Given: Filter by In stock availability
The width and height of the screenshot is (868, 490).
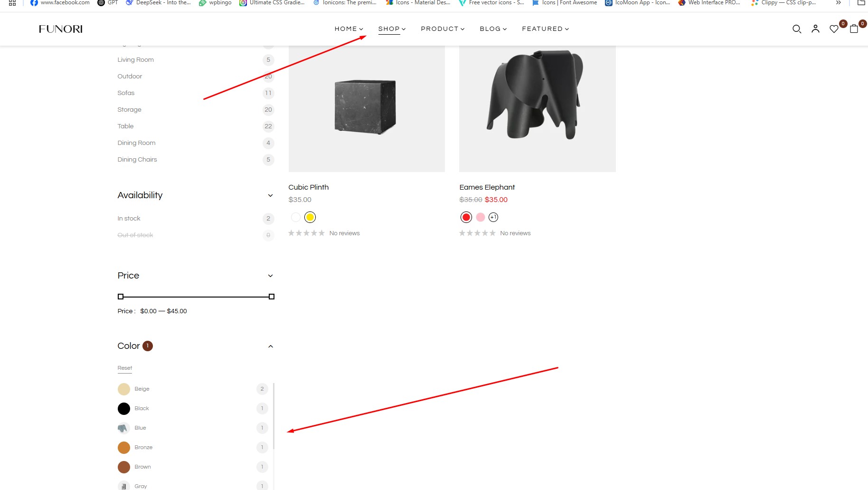Looking at the screenshot, I should [196, 218].
